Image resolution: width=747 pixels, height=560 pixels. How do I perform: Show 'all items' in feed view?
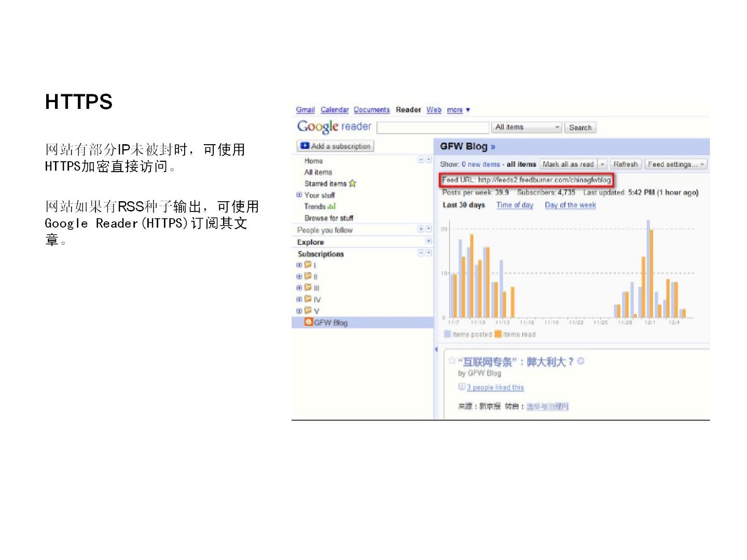pos(521,164)
